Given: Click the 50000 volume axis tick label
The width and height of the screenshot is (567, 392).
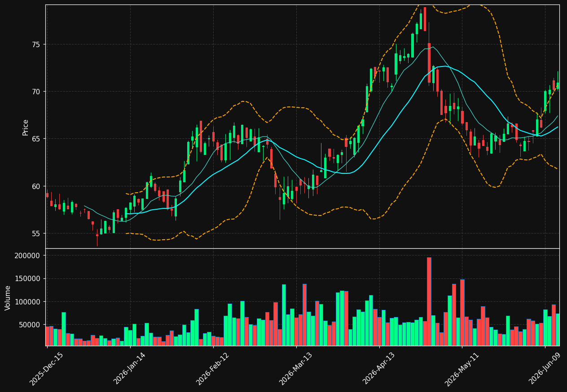Looking at the screenshot, I should click(30, 325).
